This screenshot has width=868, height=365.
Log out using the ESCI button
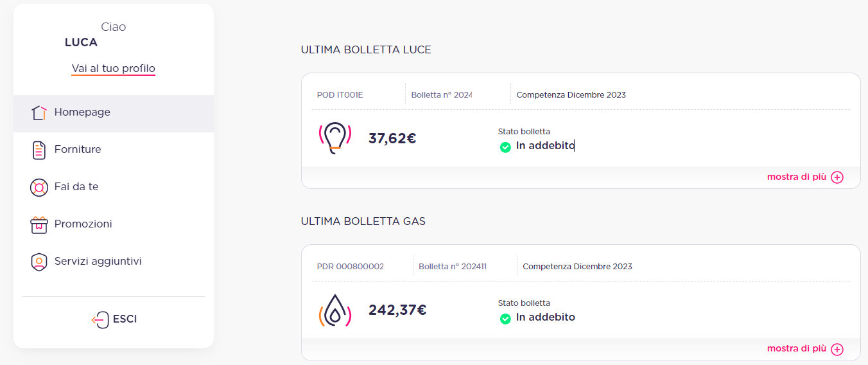click(125, 319)
